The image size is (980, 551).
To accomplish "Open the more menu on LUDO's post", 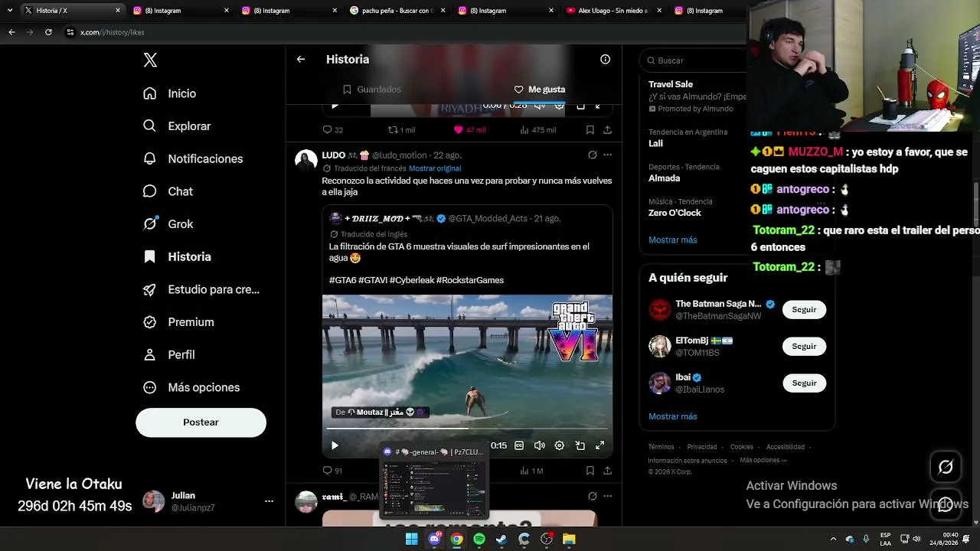I will pos(607,155).
